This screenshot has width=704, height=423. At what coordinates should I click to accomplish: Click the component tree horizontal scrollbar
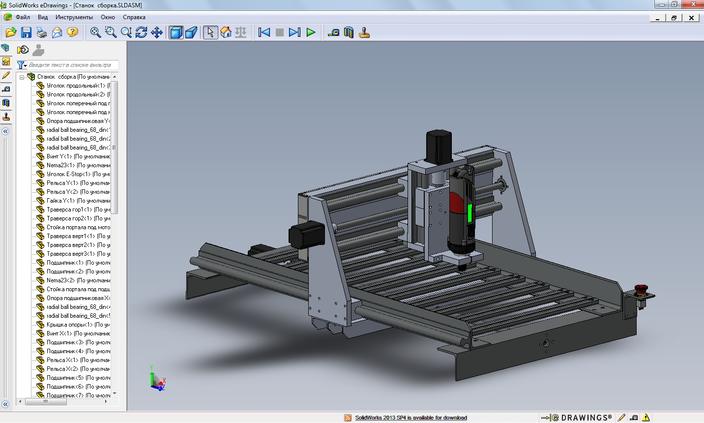[46, 402]
